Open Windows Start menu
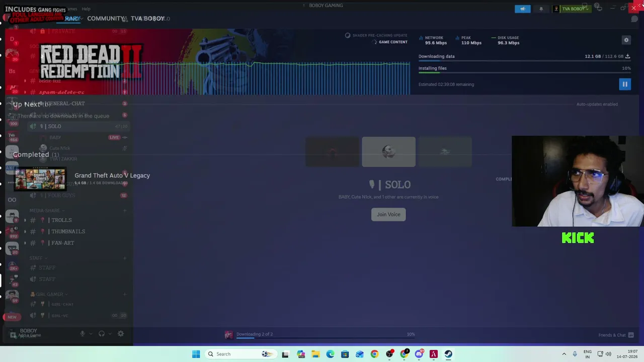The image size is (644, 362). pyautogui.click(x=196, y=354)
